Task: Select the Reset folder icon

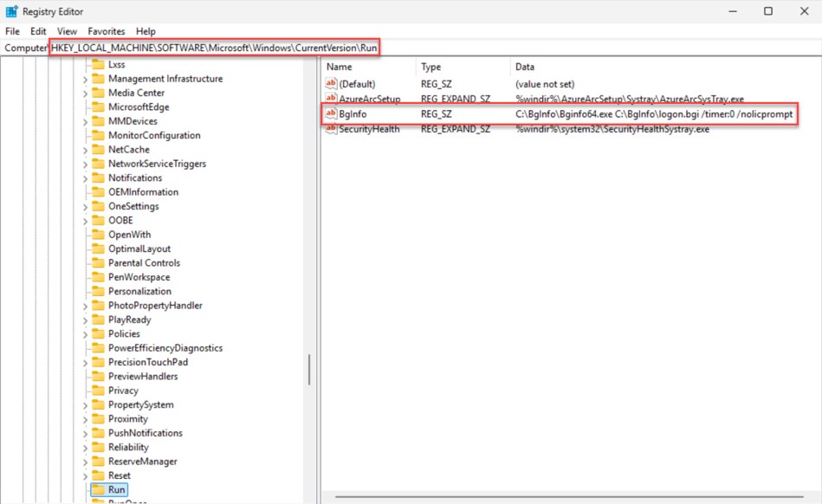Action: 98,475
